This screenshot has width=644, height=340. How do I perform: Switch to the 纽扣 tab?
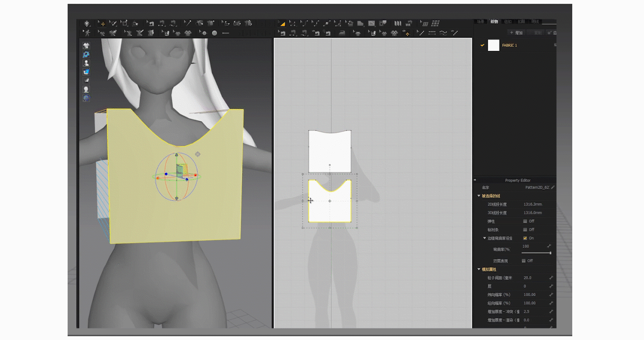tap(508, 22)
